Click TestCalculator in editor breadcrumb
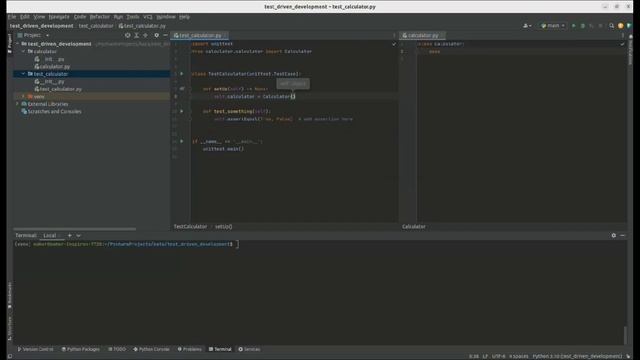640x360 pixels. 190,227
